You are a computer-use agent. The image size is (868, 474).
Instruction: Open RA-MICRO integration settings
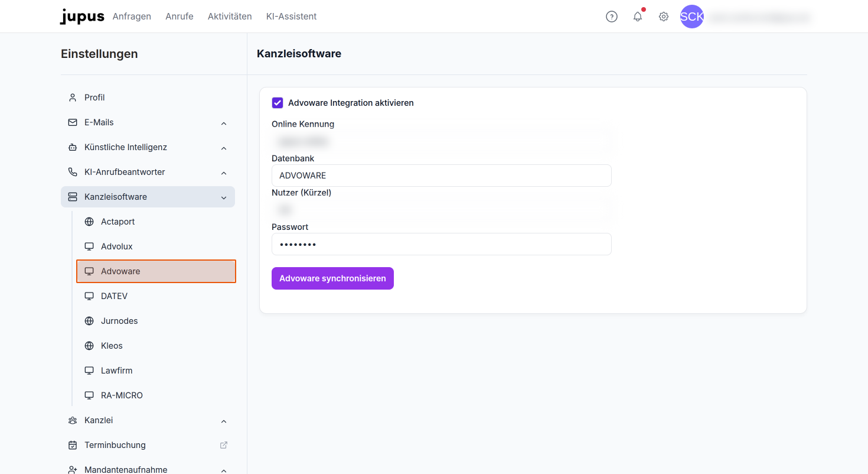[156, 395]
